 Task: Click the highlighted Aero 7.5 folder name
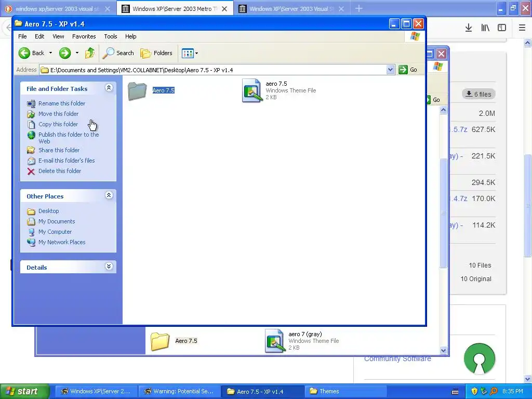point(163,90)
